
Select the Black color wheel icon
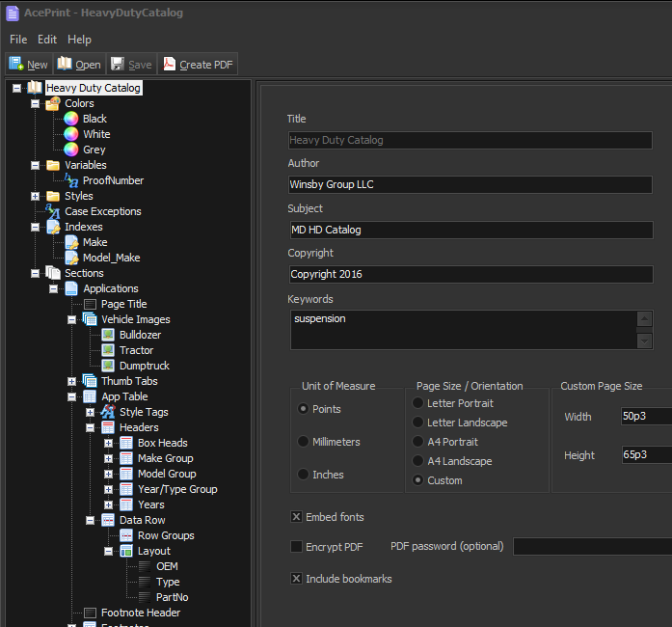tap(71, 119)
